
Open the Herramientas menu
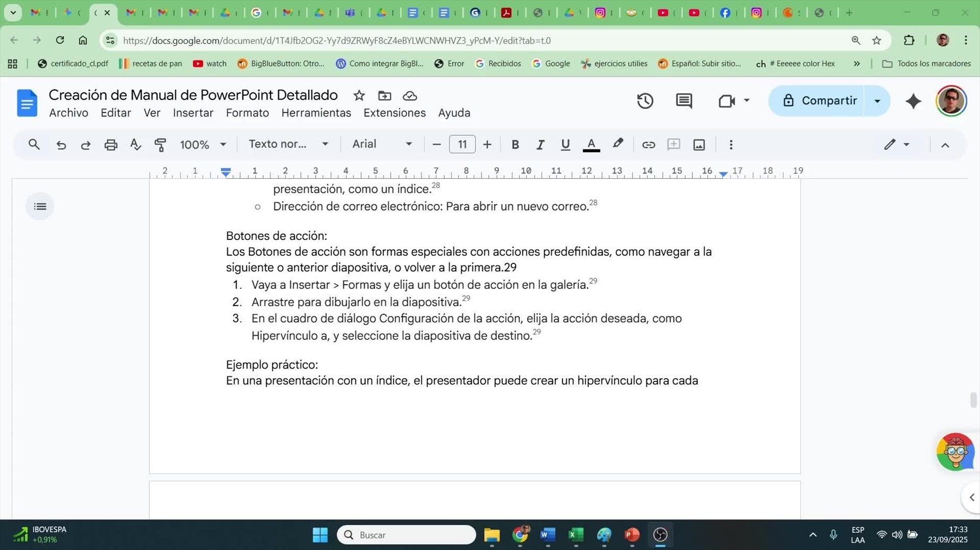tap(316, 113)
